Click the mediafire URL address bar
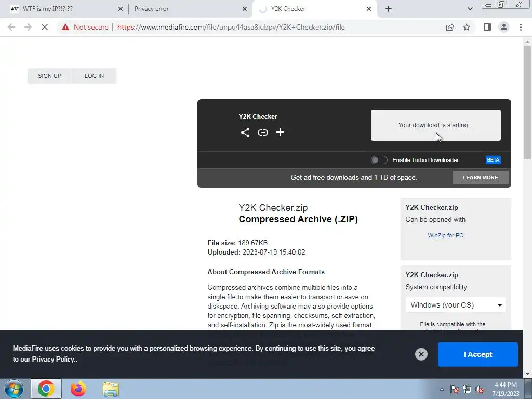Viewport: 532px width, 399px height. point(231,27)
